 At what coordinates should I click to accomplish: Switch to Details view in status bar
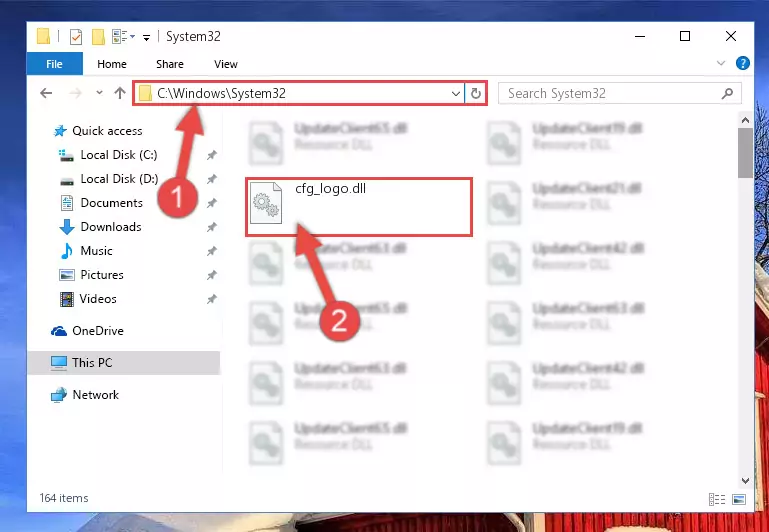717,499
